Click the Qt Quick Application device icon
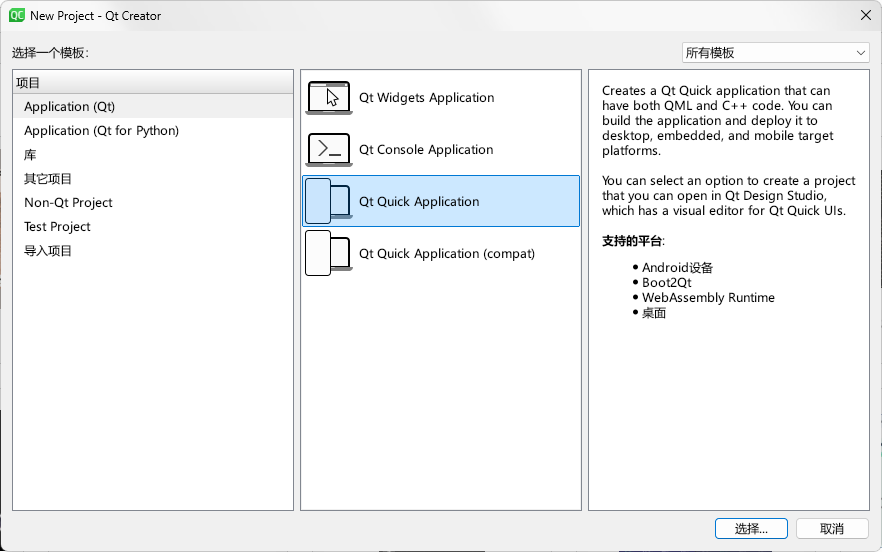Image resolution: width=882 pixels, height=552 pixels. pyautogui.click(x=328, y=202)
